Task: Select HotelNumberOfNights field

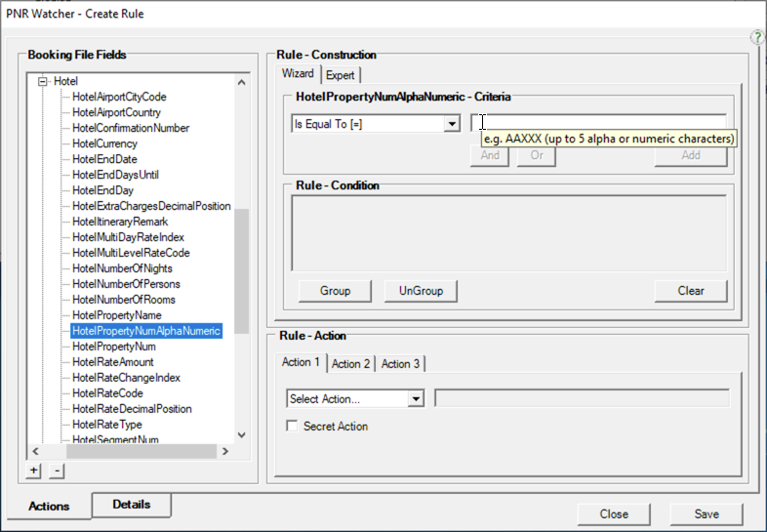Action: [122, 268]
